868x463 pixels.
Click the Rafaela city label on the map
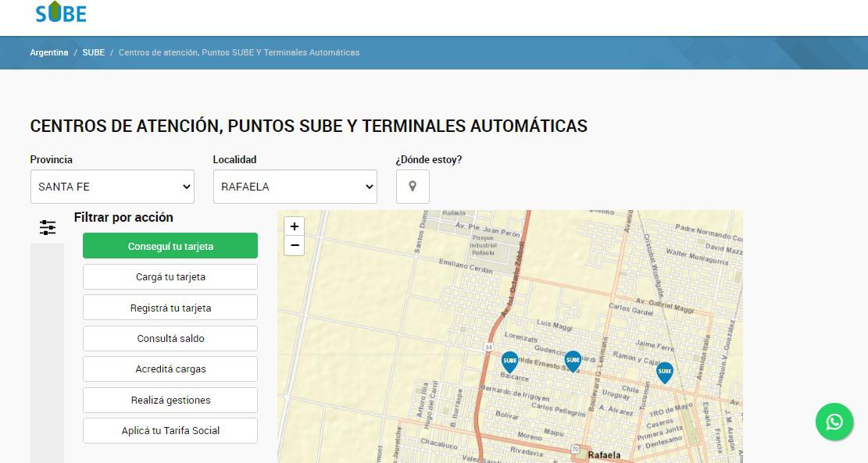(604, 455)
